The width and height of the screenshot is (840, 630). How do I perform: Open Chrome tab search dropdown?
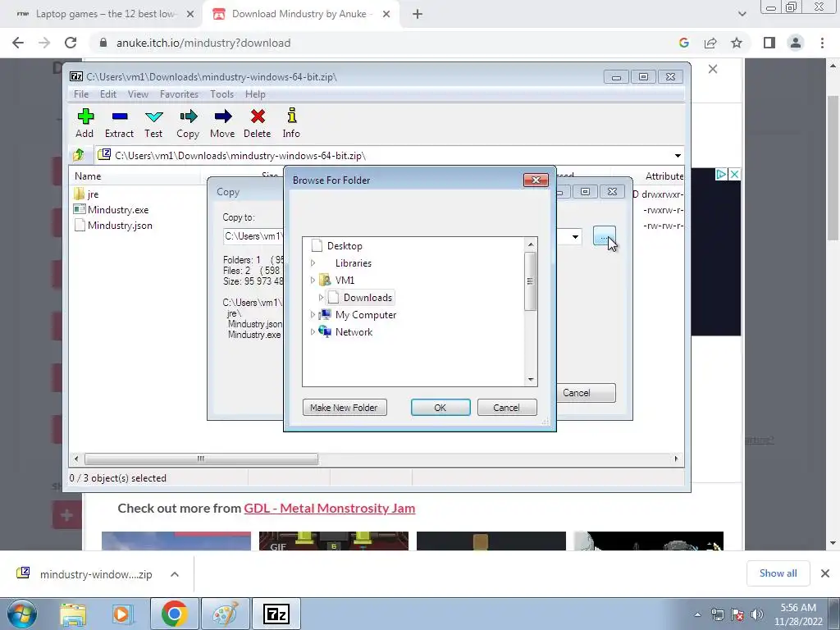tap(742, 14)
